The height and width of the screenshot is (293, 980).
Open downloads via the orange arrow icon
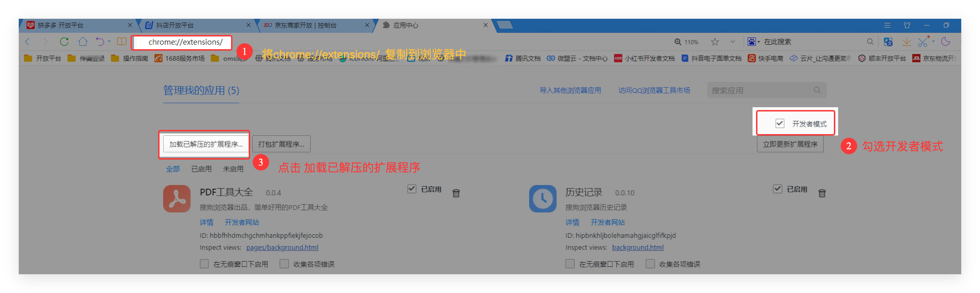906,42
